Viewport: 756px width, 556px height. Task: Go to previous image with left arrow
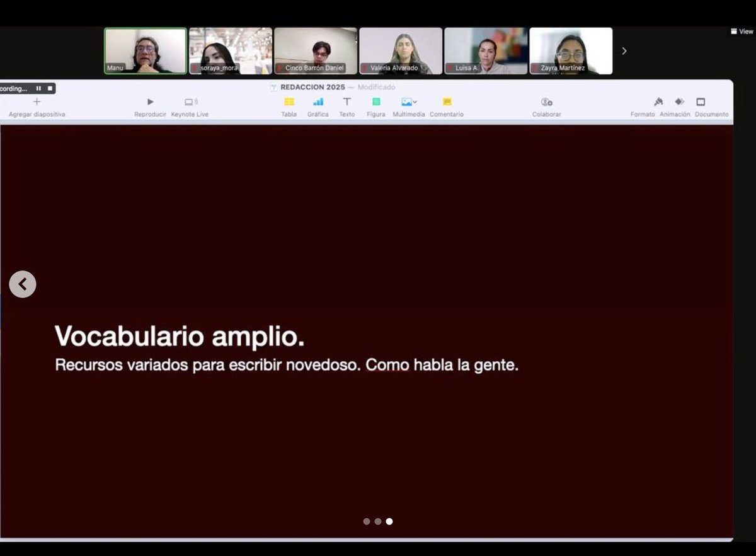[x=23, y=284]
